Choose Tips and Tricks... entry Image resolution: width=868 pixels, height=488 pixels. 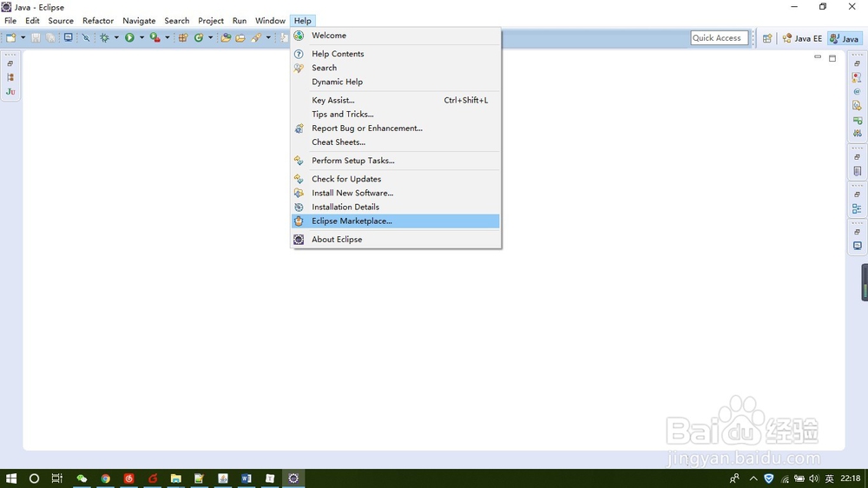pyautogui.click(x=396, y=114)
